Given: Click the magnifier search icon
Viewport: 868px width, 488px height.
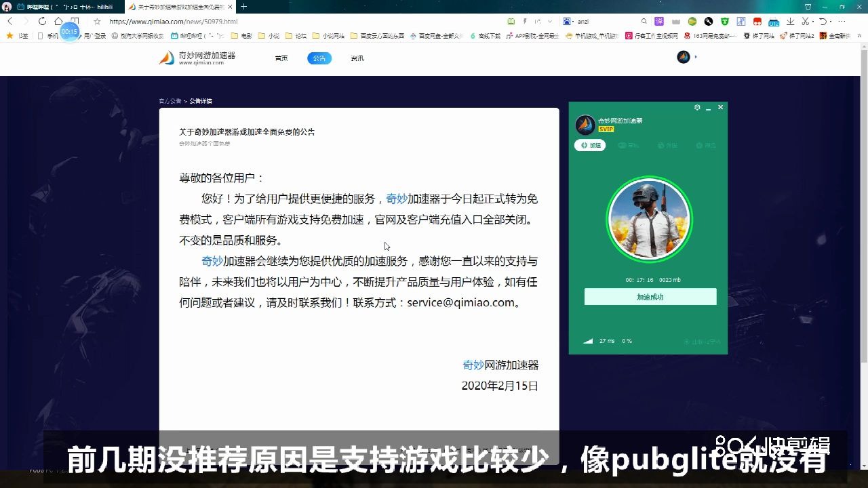Looking at the screenshot, I should (644, 22).
